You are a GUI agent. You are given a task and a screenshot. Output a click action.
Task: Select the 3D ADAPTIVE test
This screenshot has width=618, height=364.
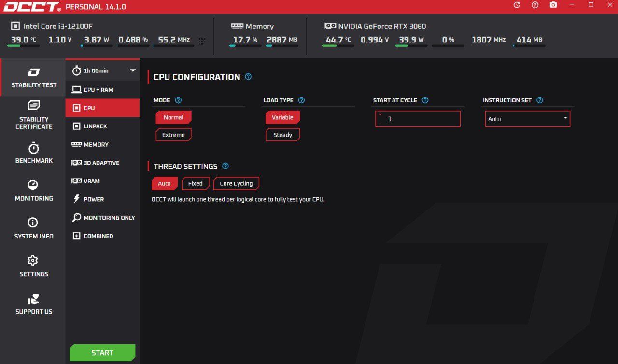coord(102,163)
